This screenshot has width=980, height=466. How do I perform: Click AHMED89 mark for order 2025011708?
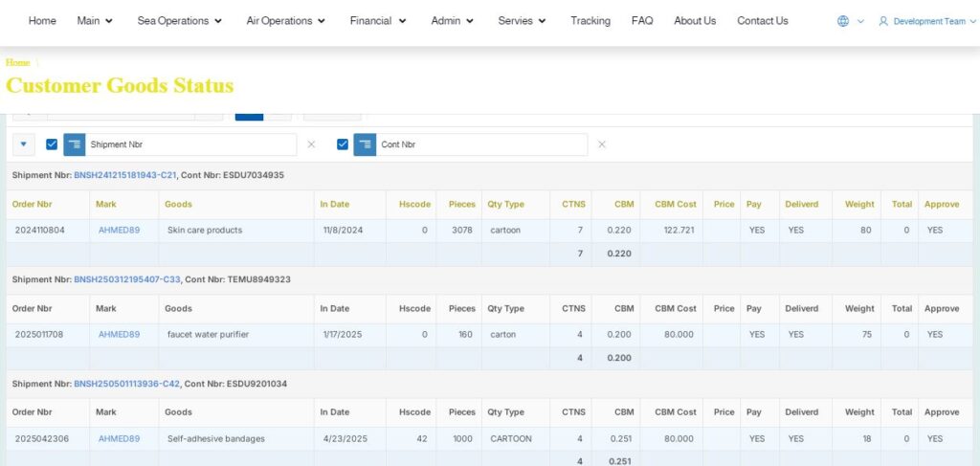point(119,334)
